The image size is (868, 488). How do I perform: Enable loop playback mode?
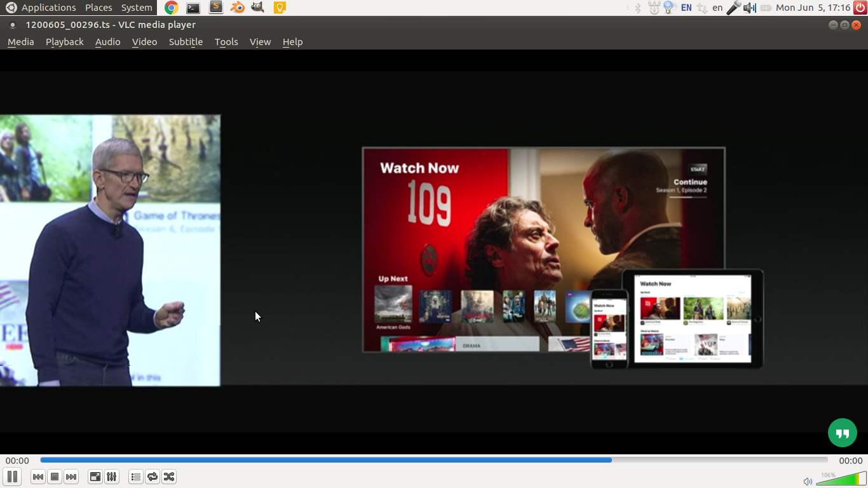click(153, 477)
